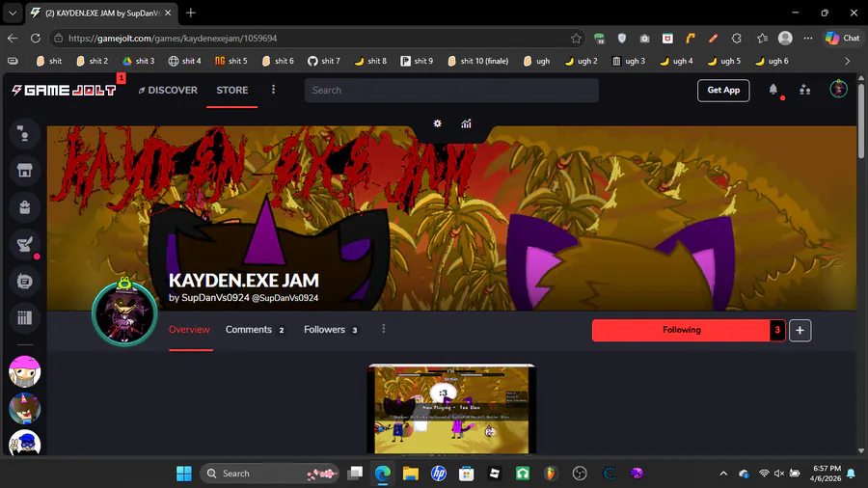Click the gamejolt.com address bar
Image resolution: width=868 pixels, height=488 pixels.
[318, 39]
